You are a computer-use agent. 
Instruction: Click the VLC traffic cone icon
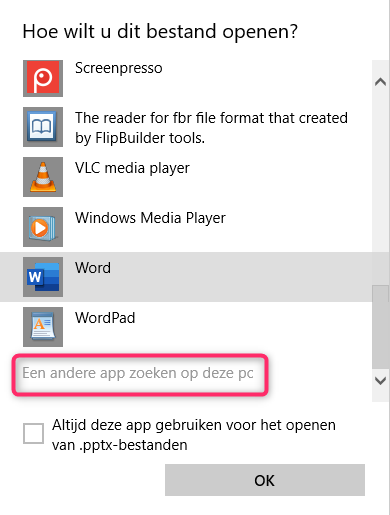click(43, 177)
